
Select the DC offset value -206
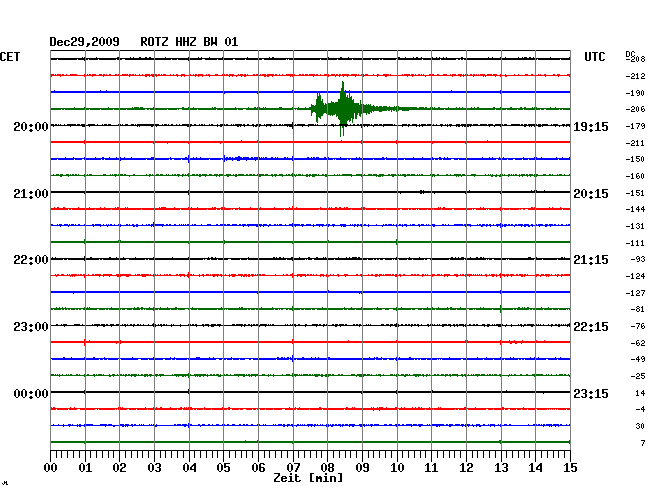point(635,109)
